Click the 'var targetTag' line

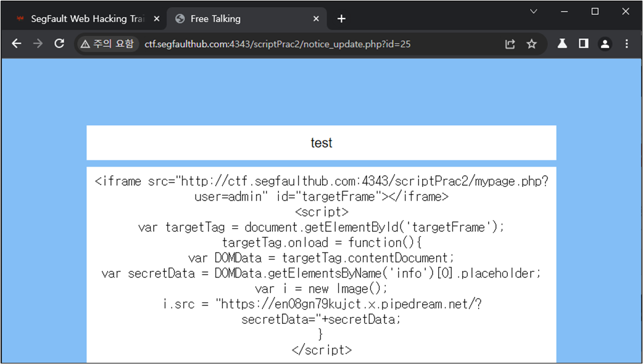pyautogui.click(x=321, y=227)
